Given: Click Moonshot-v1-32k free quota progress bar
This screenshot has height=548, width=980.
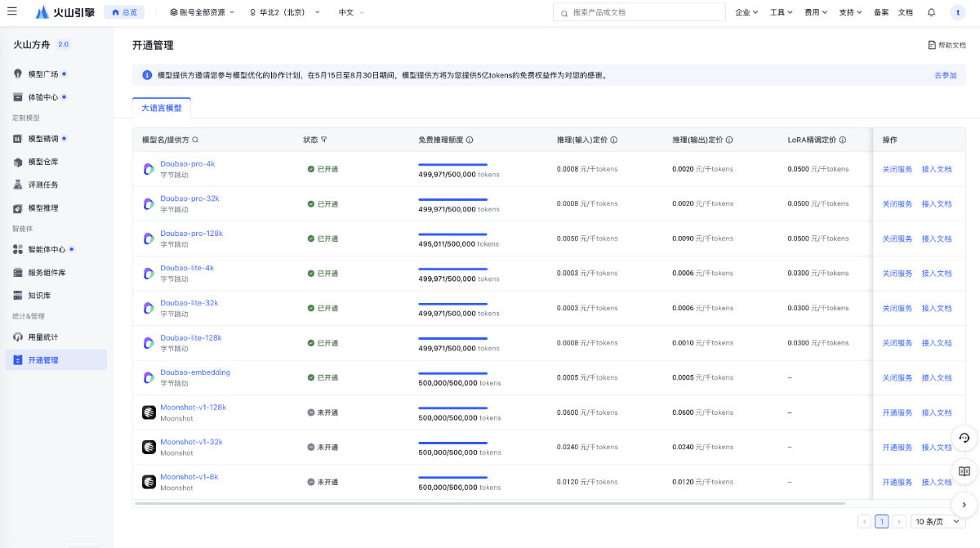Looking at the screenshot, I should (x=452, y=443).
